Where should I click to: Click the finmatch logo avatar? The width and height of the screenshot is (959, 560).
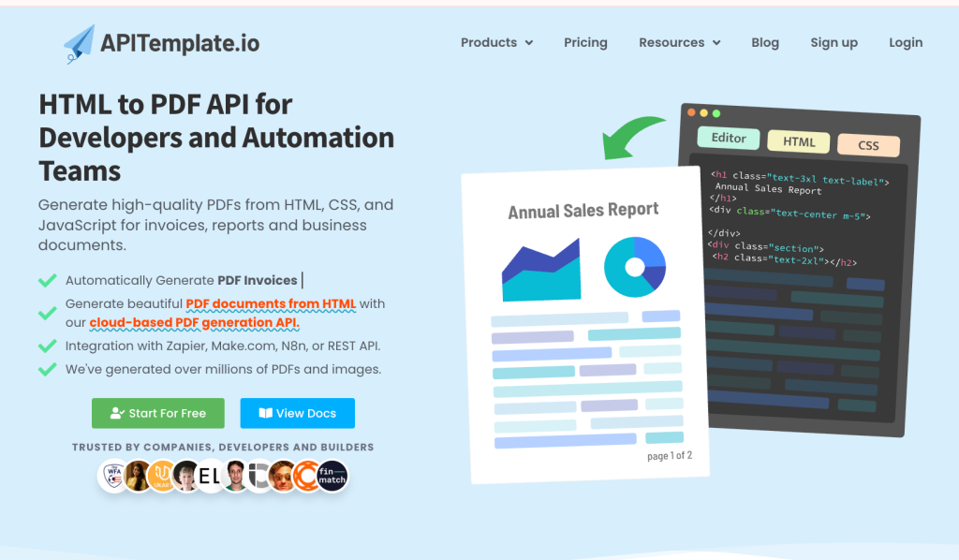pyautogui.click(x=332, y=477)
